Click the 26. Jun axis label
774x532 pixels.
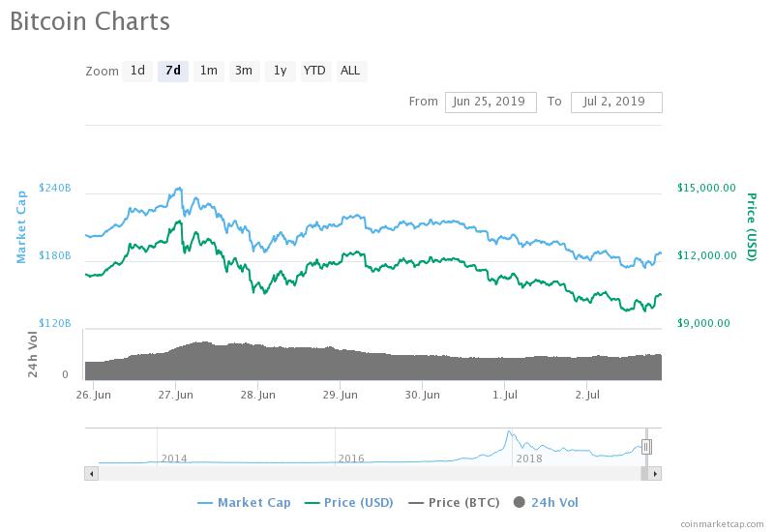[x=94, y=396]
